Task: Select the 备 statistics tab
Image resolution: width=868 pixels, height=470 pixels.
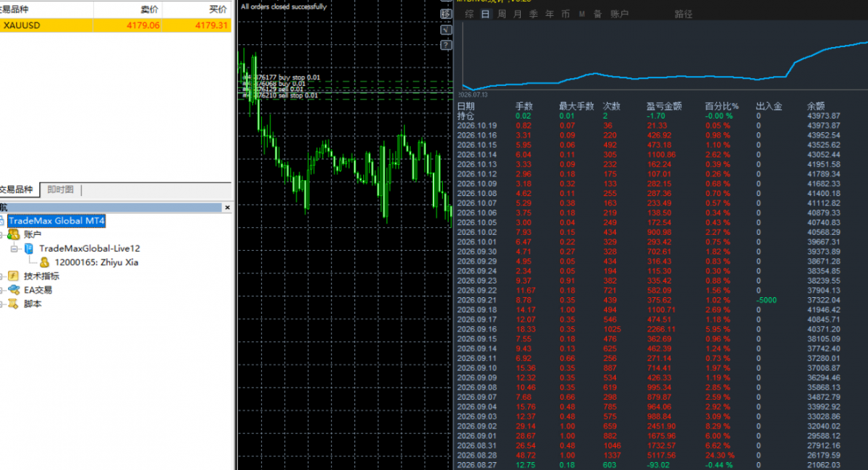Action: (597, 14)
